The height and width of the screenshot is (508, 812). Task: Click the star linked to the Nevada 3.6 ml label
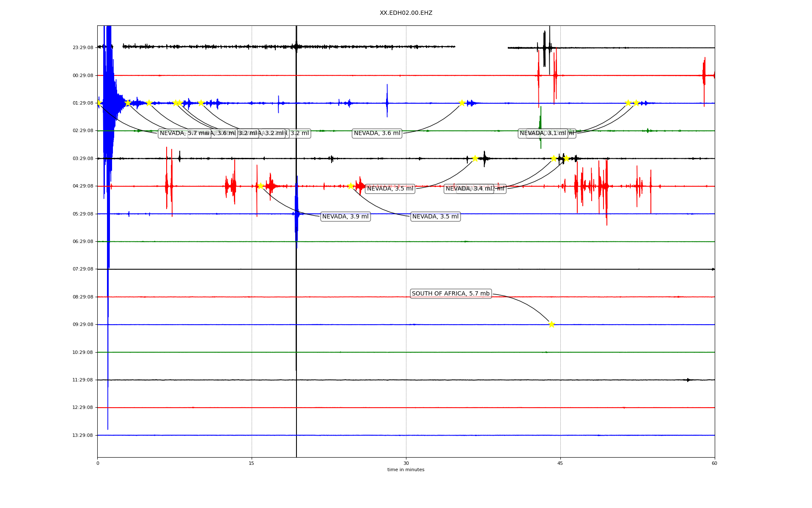tap(462, 103)
